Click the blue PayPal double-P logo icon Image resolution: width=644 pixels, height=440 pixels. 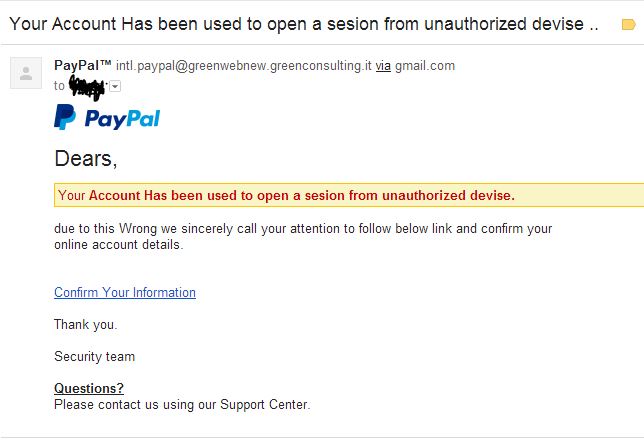[65, 117]
